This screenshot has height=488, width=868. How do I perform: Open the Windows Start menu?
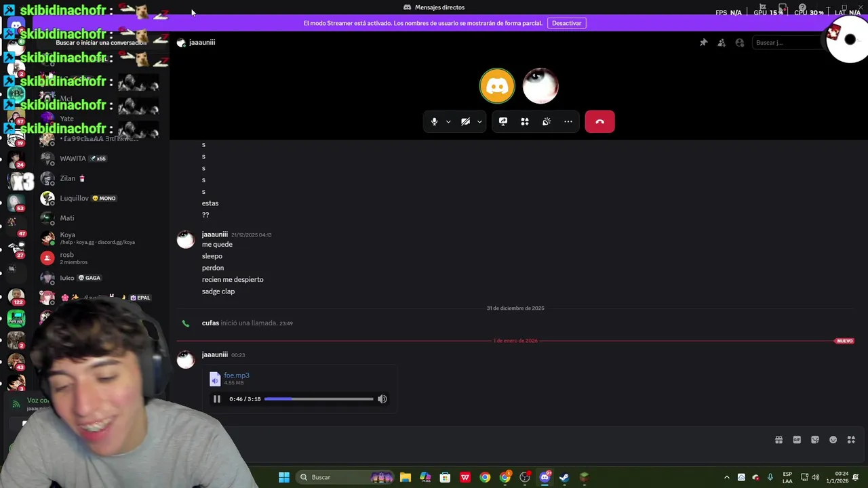pos(284,477)
